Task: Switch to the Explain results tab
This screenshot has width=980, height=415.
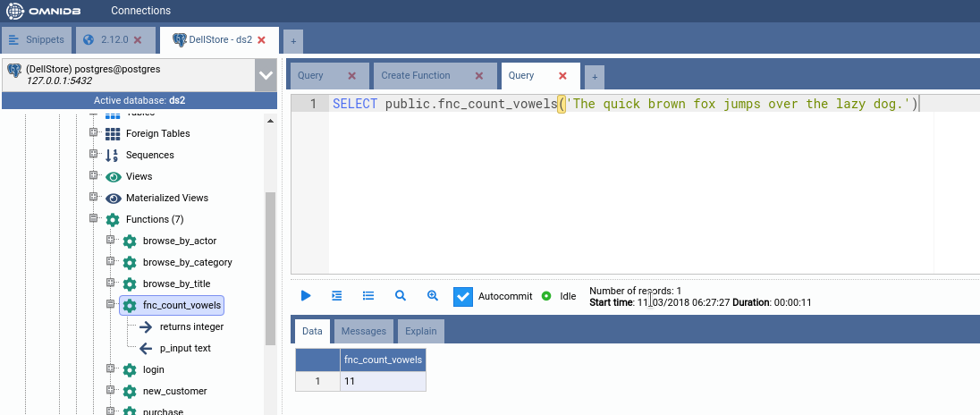Action: (x=421, y=331)
